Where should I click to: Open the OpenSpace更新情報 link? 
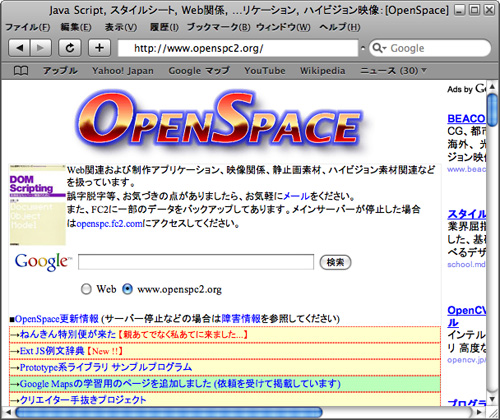(57, 319)
